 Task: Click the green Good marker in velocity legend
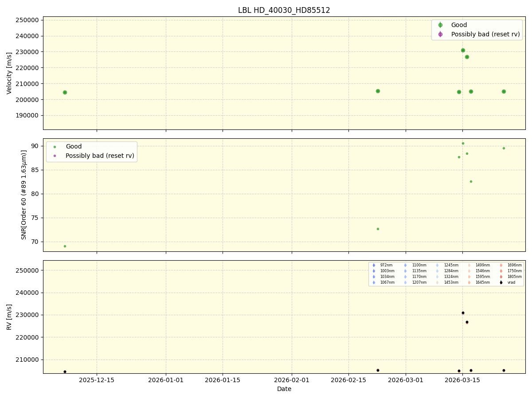(440, 25)
